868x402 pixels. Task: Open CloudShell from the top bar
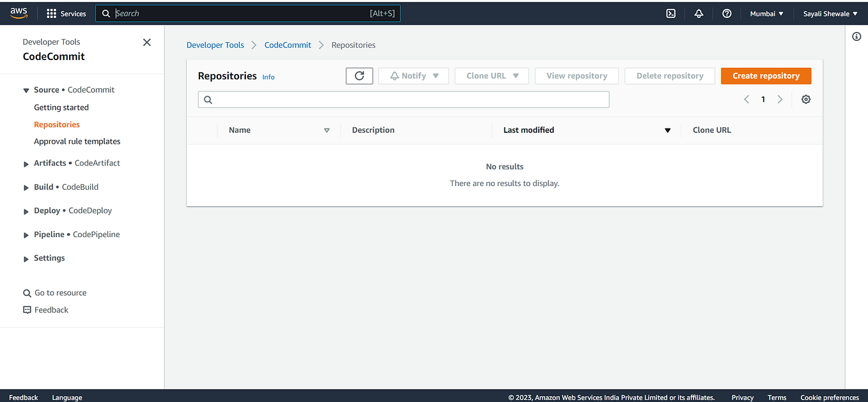pos(670,12)
